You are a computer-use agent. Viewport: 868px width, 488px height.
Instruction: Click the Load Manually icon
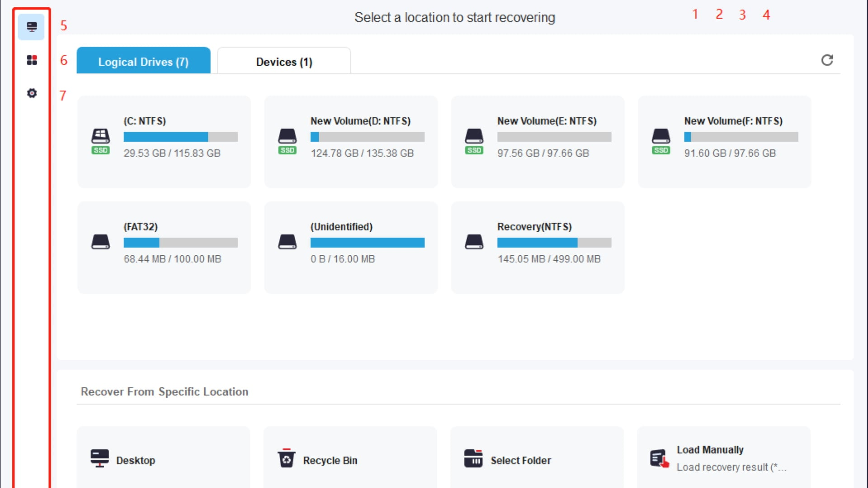pos(660,458)
